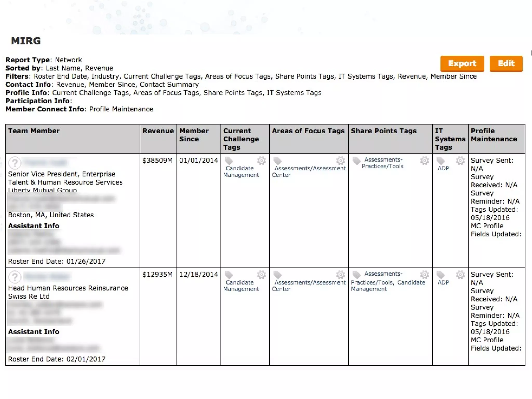Click tag icon in first row Current Challenge Tags

click(x=229, y=161)
